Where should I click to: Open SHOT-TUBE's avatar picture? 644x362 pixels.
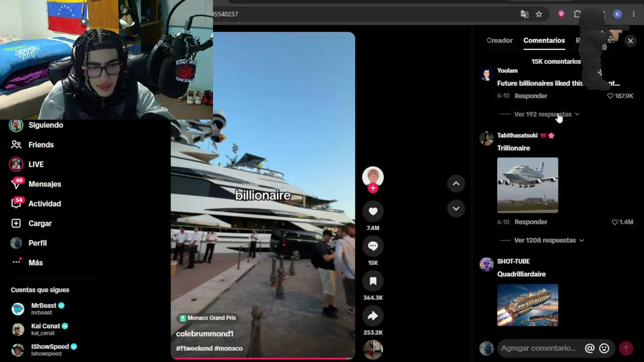pyautogui.click(x=486, y=264)
